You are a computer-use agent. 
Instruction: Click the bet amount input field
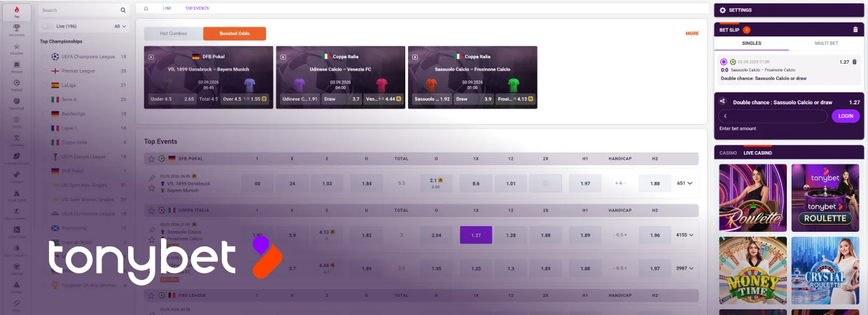pos(773,116)
